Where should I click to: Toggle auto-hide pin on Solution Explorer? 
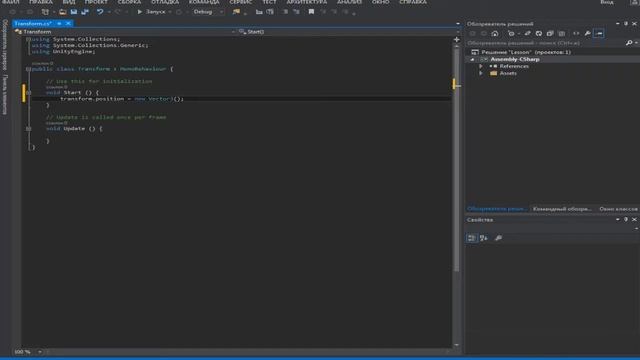(x=626, y=24)
